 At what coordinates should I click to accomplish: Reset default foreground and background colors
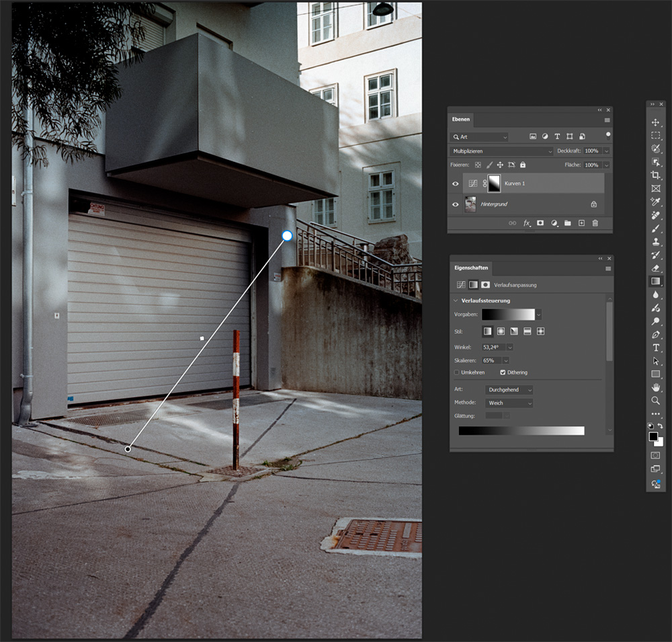pyautogui.click(x=650, y=426)
